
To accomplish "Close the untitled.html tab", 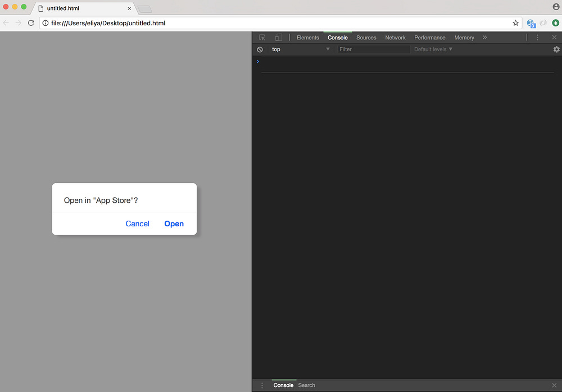I will pyautogui.click(x=129, y=8).
